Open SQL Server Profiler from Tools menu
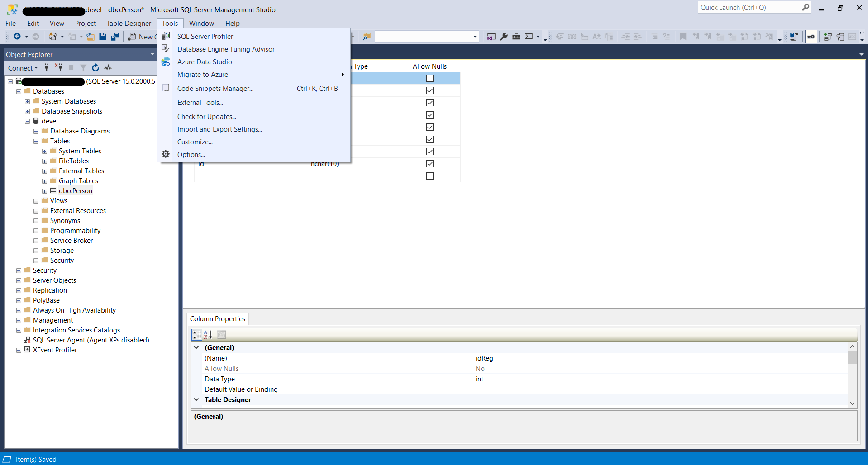 [x=205, y=37]
